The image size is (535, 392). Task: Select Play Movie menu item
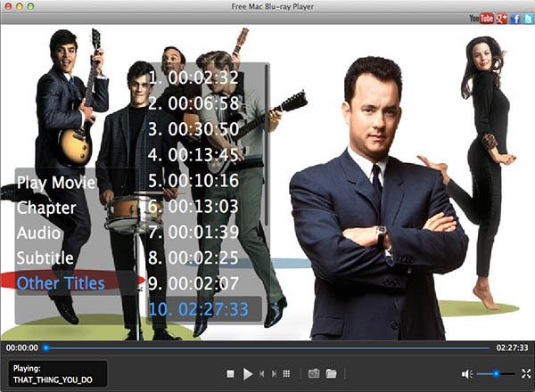coord(56,183)
